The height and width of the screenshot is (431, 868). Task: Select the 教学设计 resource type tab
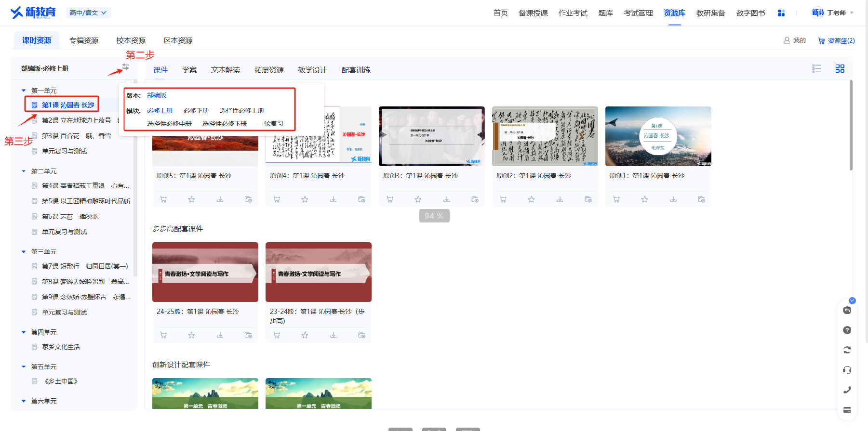pos(312,70)
